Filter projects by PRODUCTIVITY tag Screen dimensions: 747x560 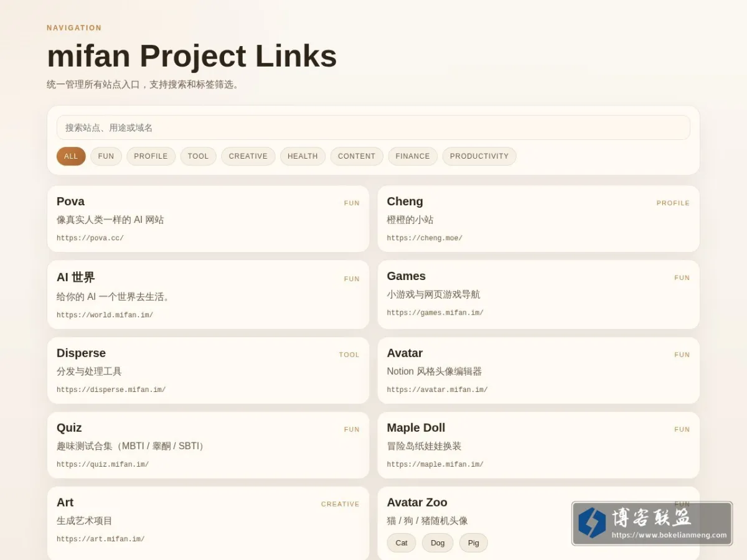point(479,156)
